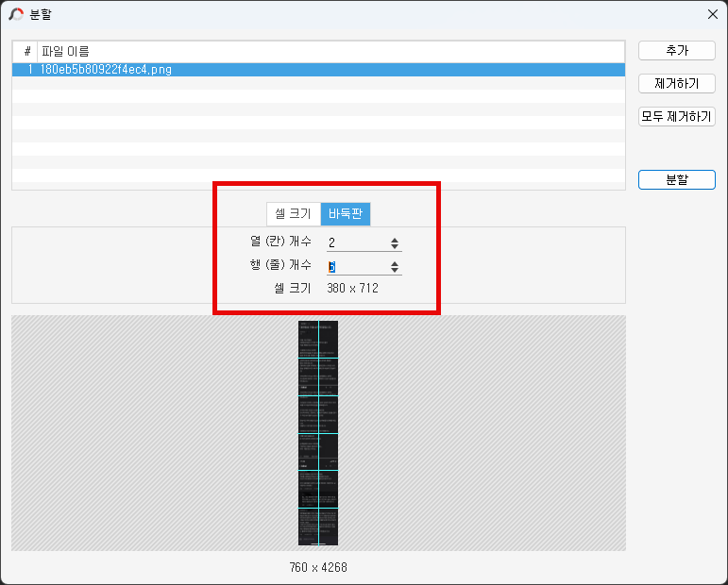Viewport: 728px width, 585px height.
Task: Click the PhotoScape app icon in the title bar
Action: pyautogui.click(x=16, y=14)
